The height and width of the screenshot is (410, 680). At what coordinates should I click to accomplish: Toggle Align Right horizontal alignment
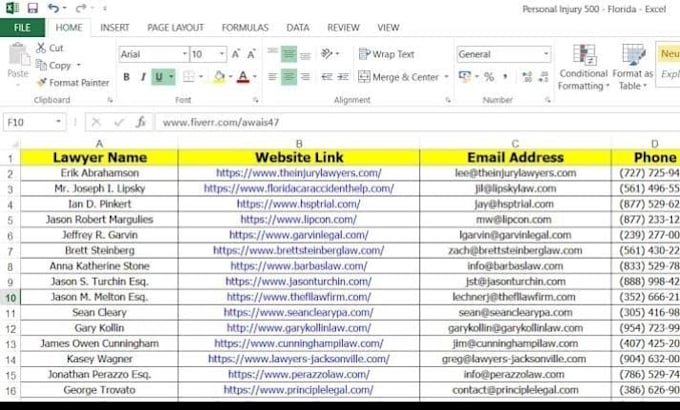(x=305, y=77)
